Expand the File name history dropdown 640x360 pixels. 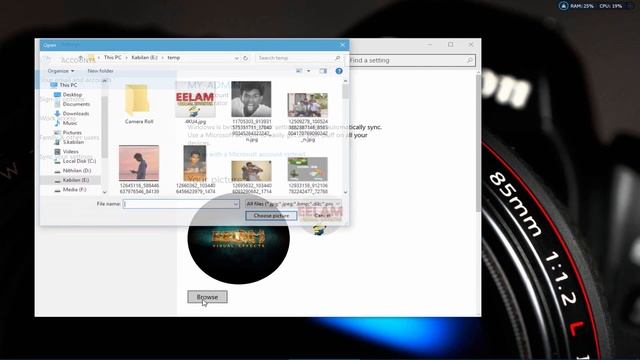(x=236, y=204)
